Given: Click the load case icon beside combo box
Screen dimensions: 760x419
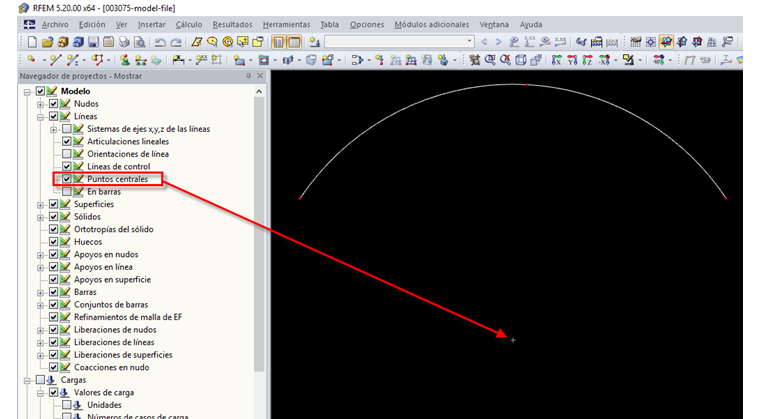Looking at the screenshot, I should 315,42.
